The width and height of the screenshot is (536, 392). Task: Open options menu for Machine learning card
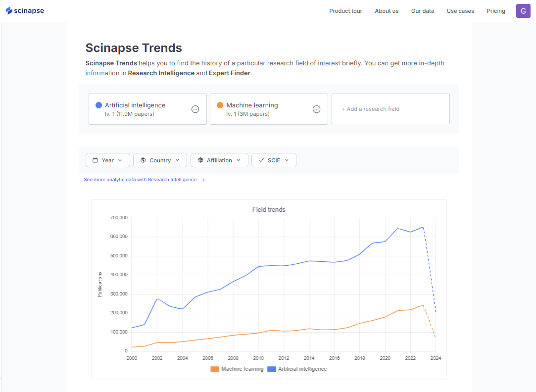[317, 109]
